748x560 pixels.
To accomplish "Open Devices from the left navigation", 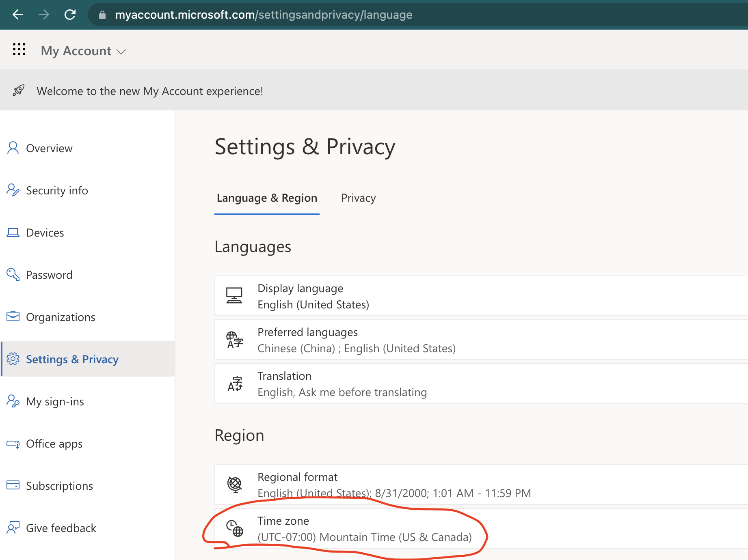I will point(45,233).
